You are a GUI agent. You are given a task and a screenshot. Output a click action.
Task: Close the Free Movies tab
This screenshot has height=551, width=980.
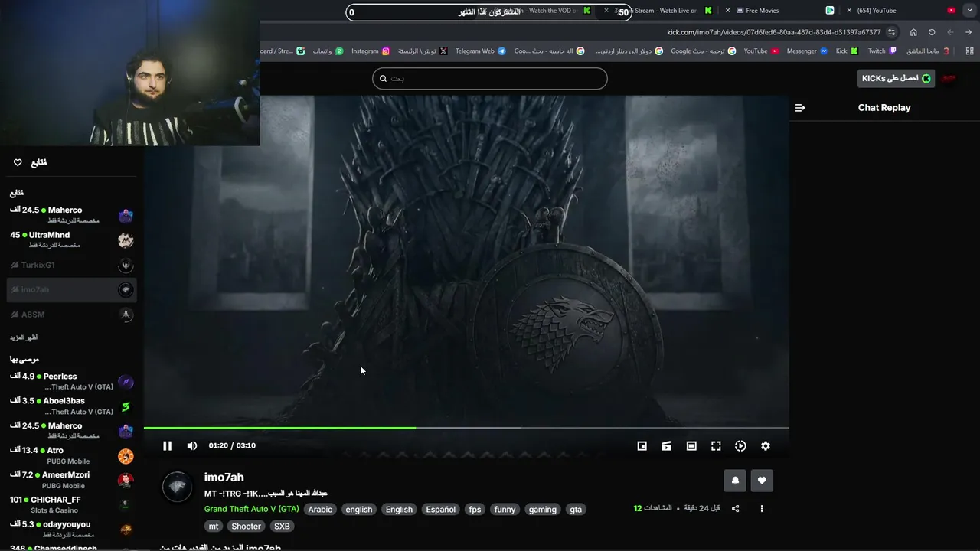coord(728,11)
